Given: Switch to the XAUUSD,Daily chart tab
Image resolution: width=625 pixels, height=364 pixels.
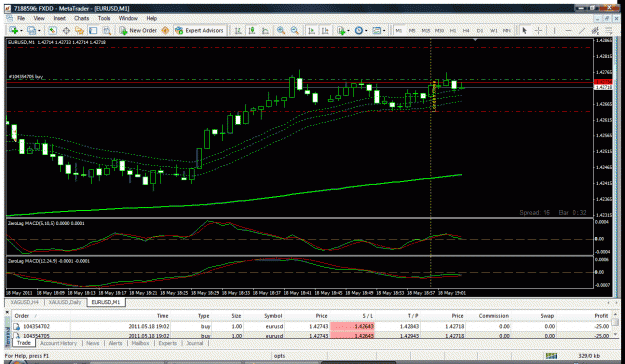Looking at the screenshot, I should pyautogui.click(x=65, y=302).
